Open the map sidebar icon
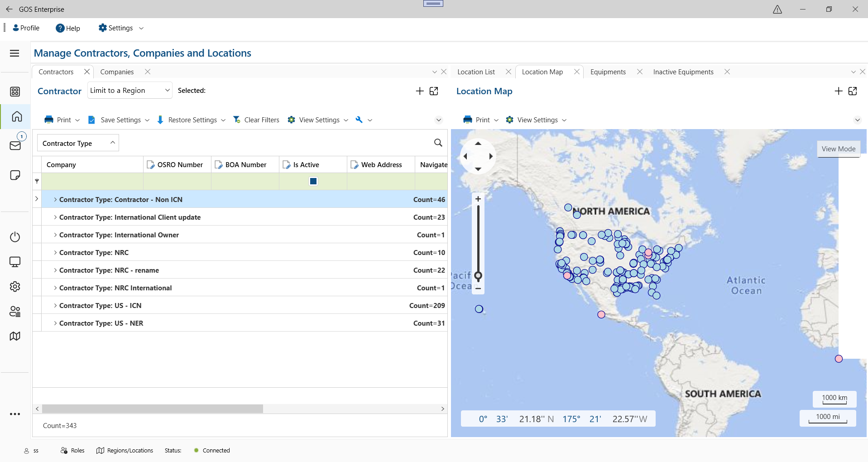868x462 pixels. coord(15,336)
